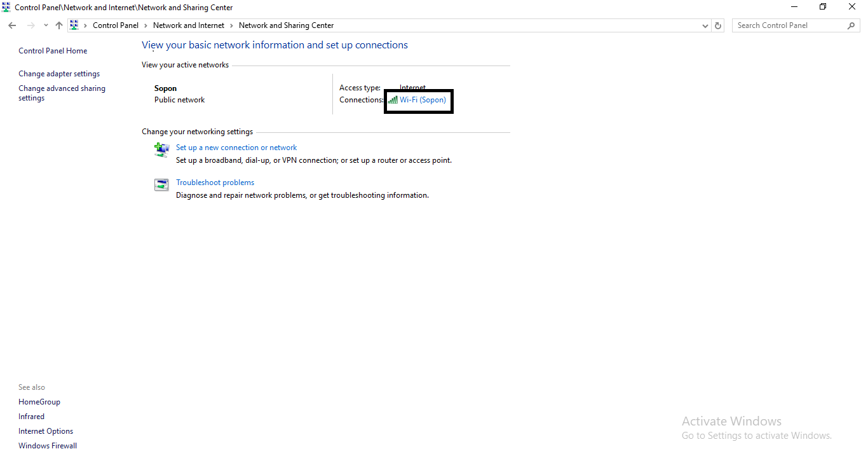Open the Troubleshoot problems link
Viewport: 868px width, 463px height.
point(215,183)
